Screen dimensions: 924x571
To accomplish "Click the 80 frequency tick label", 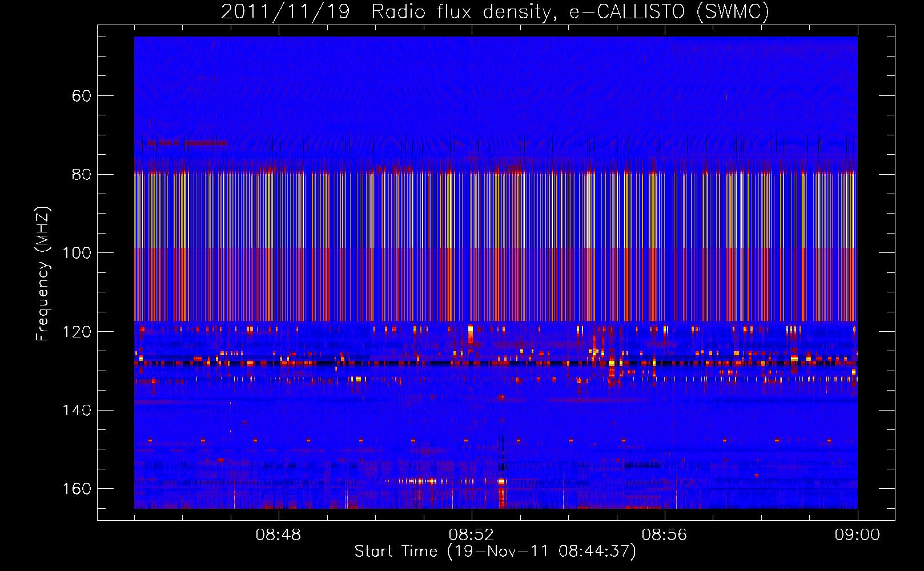I will tap(82, 174).
